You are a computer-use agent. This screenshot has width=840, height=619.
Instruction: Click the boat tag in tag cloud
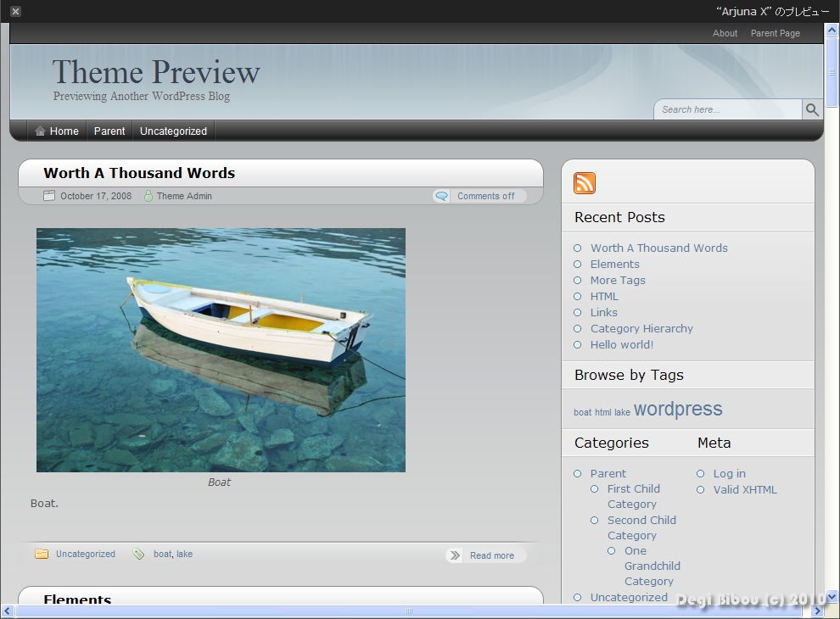[582, 412]
